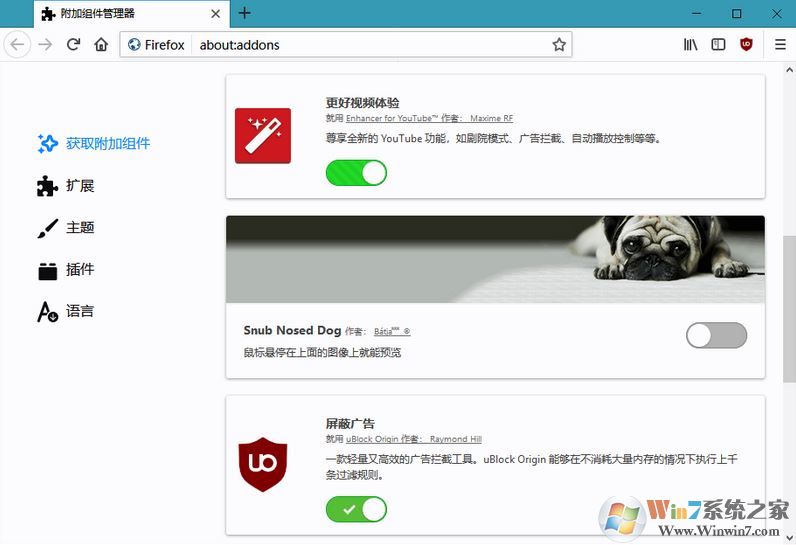Image resolution: width=796 pixels, height=545 pixels.
Task: Reload the current page
Action: pos(74,45)
